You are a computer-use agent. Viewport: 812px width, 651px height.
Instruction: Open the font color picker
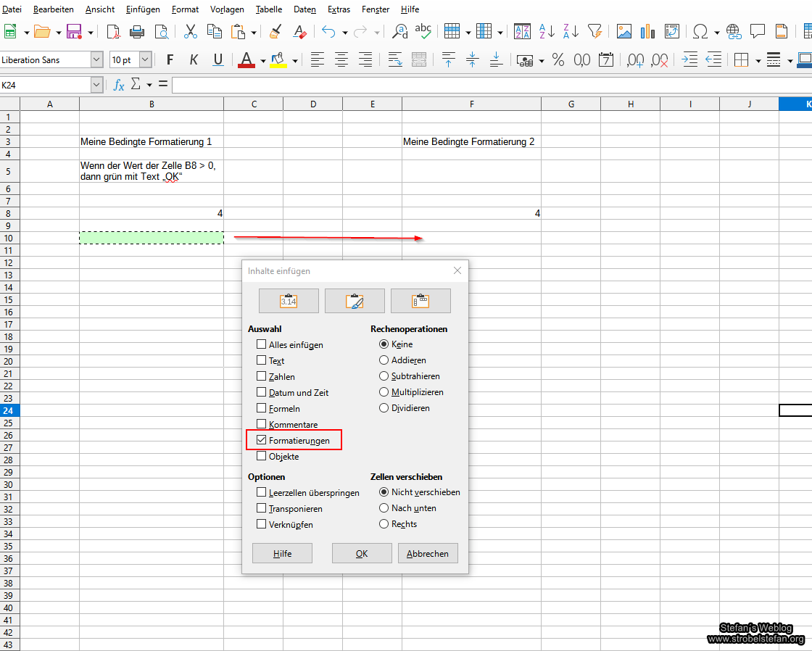262,59
